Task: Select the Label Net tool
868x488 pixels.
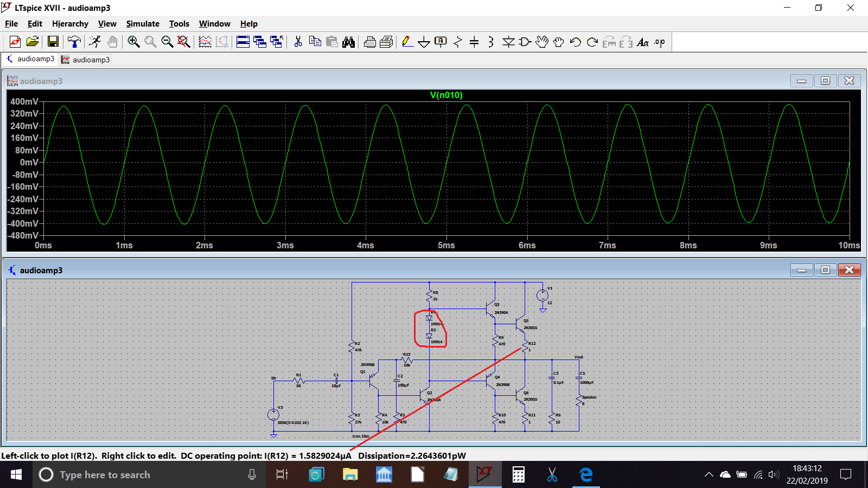Action: click(x=441, y=42)
